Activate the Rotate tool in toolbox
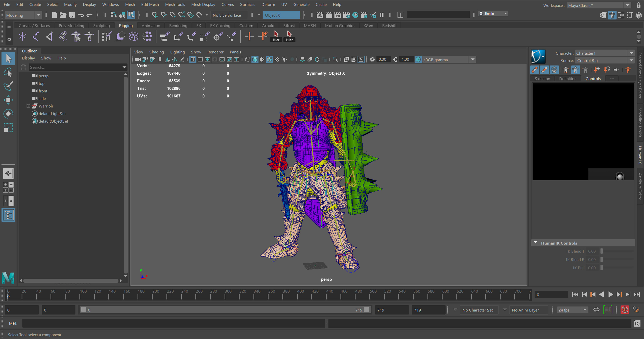This screenshot has height=339, width=644. 8,114
